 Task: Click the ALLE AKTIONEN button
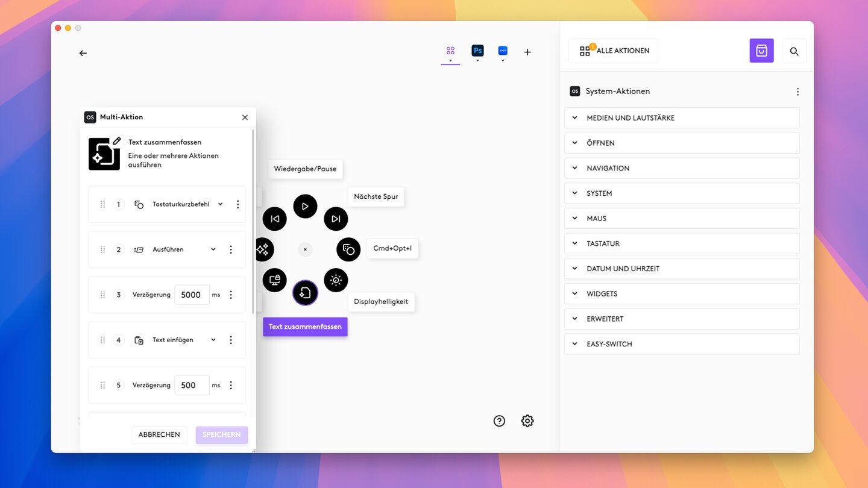tap(614, 51)
